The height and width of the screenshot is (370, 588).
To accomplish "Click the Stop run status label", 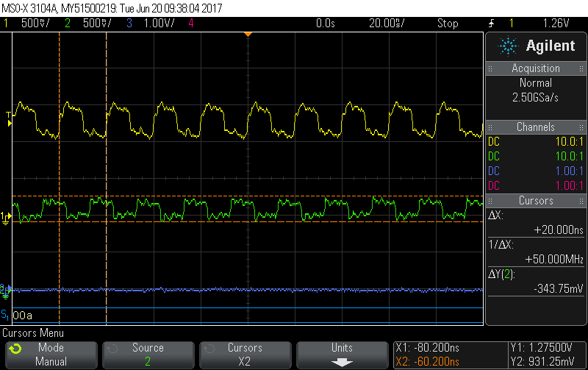I will click(x=448, y=24).
